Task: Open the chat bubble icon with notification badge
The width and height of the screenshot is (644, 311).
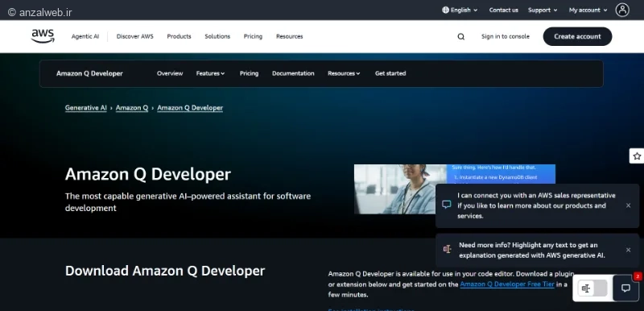Action: (x=625, y=288)
